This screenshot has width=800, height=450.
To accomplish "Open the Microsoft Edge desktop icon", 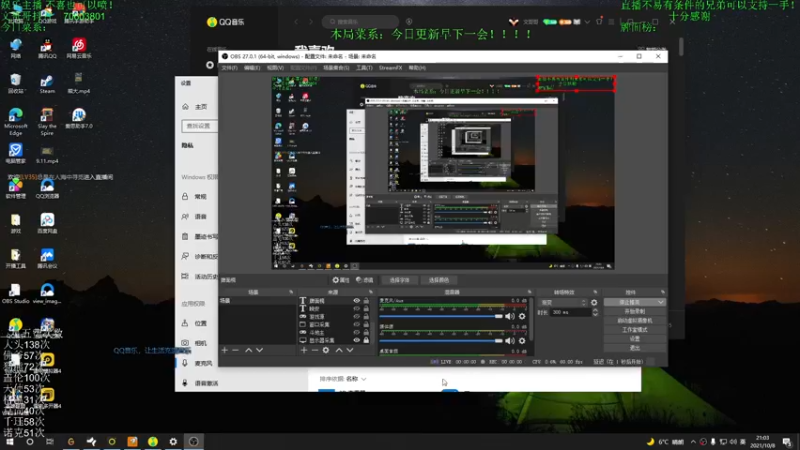I will click(x=15, y=121).
